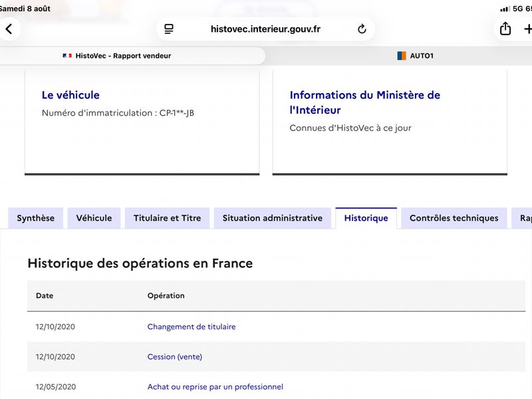Image resolution: width=532 pixels, height=399 pixels.
Task: Click the Date column header
Action: tap(45, 295)
